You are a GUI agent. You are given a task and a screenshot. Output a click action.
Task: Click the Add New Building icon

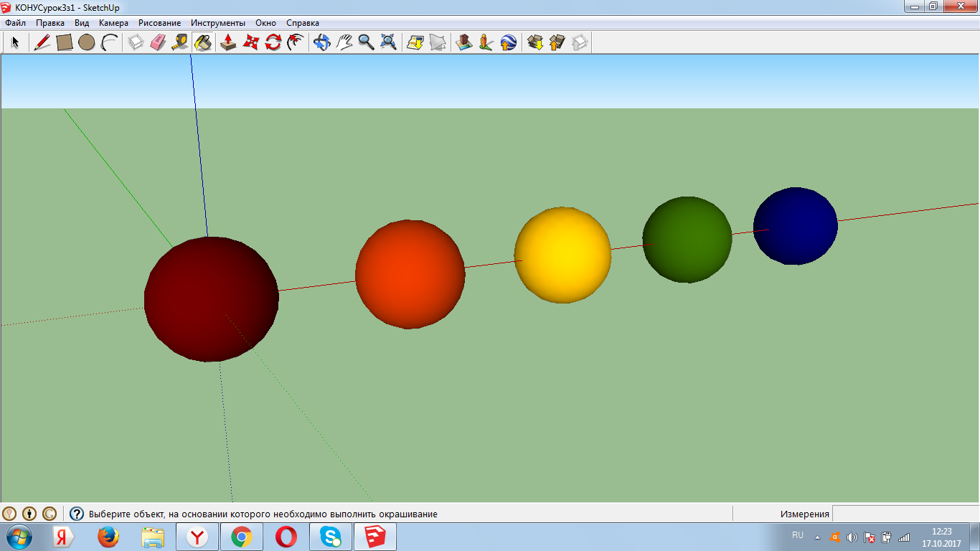click(x=464, y=42)
